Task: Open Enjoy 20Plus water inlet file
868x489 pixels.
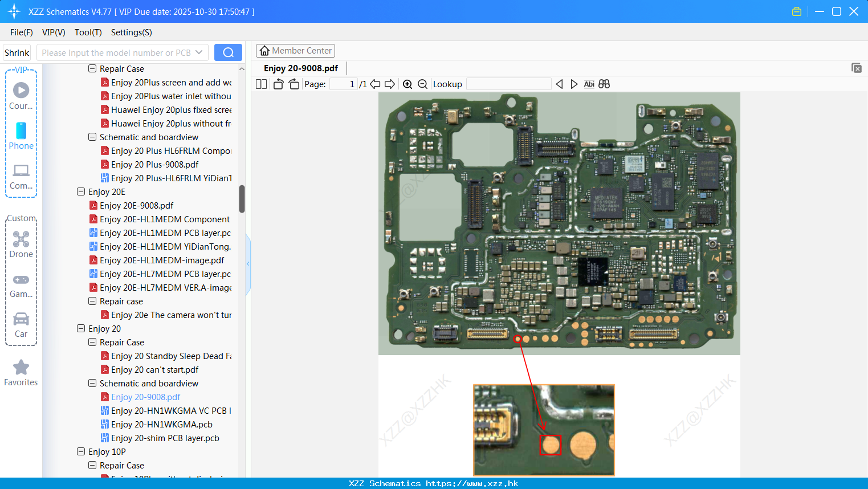Action: (x=171, y=96)
